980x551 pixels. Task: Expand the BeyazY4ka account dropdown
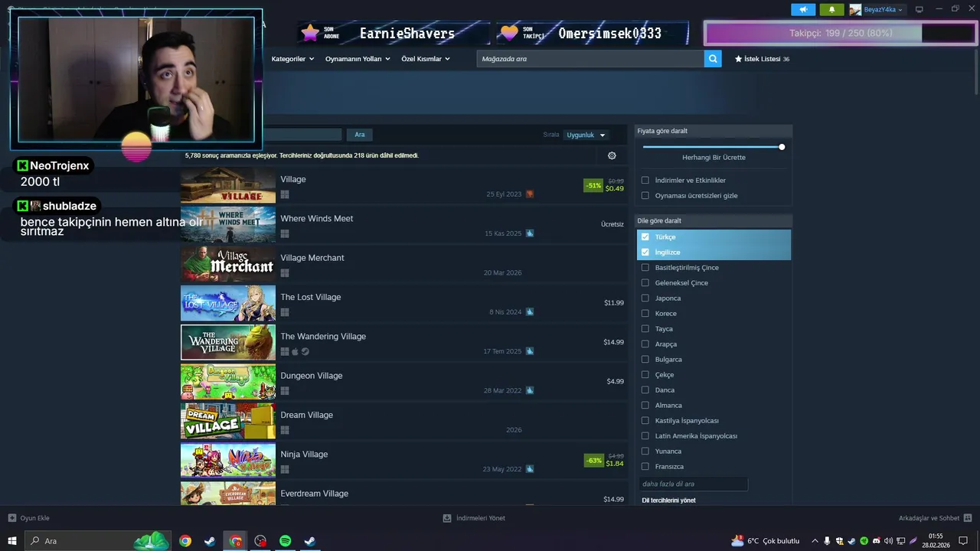(884, 10)
